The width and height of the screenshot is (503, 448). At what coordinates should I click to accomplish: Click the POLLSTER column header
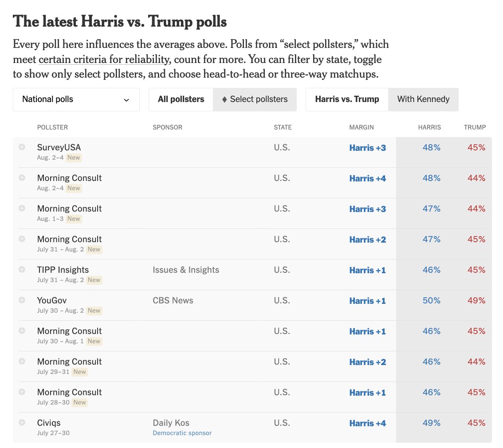point(52,127)
